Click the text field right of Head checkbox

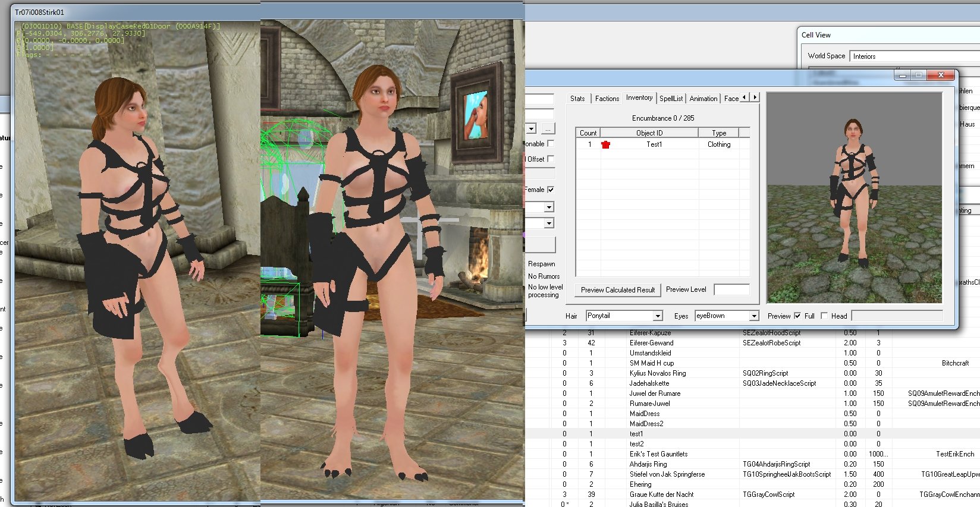897,316
